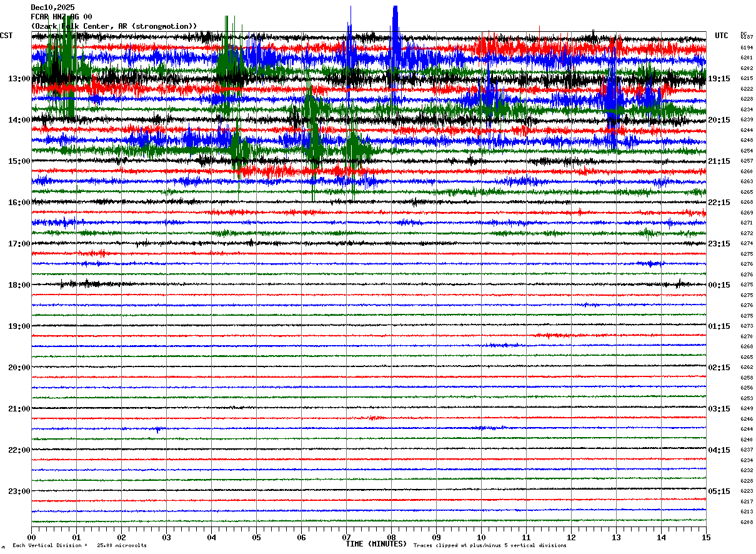This screenshot has width=756, height=554.
Task: Select the 21:00 CST hour label
Action: click(19, 409)
